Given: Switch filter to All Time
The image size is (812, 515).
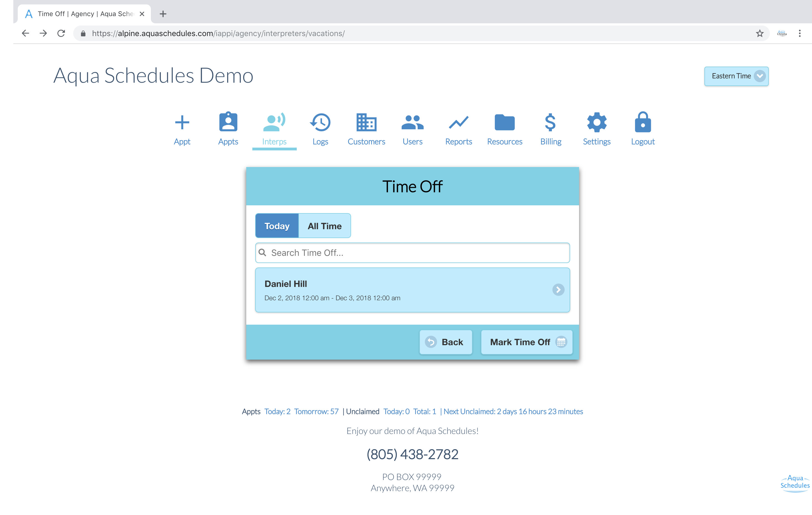Looking at the screenshot, I should click(x=324, y=226).
